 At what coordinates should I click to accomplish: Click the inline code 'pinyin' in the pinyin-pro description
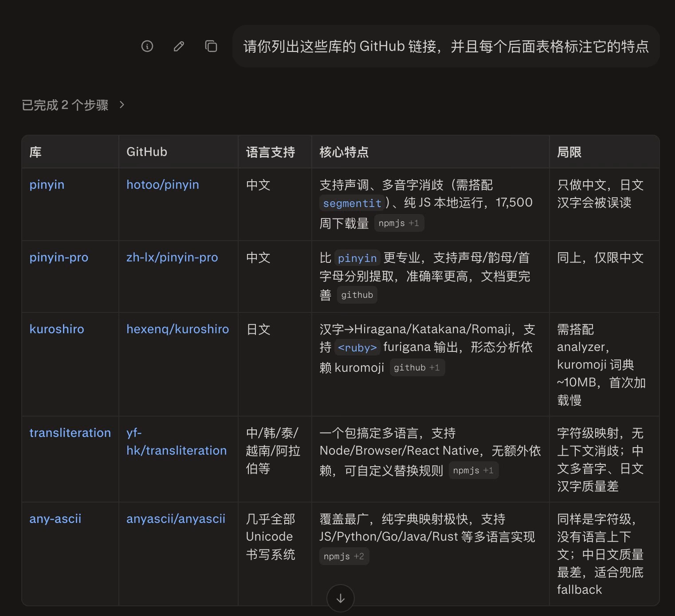click(357, 258)
